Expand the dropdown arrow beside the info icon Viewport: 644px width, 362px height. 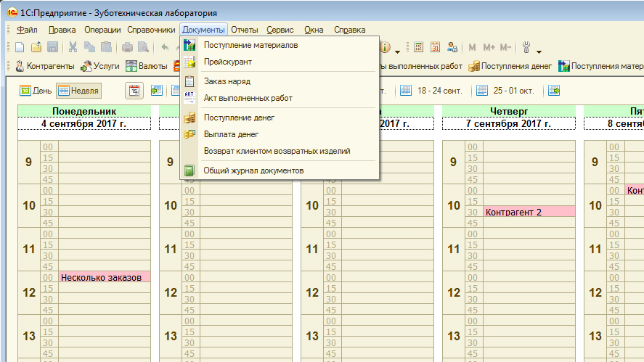coord(397,51)
